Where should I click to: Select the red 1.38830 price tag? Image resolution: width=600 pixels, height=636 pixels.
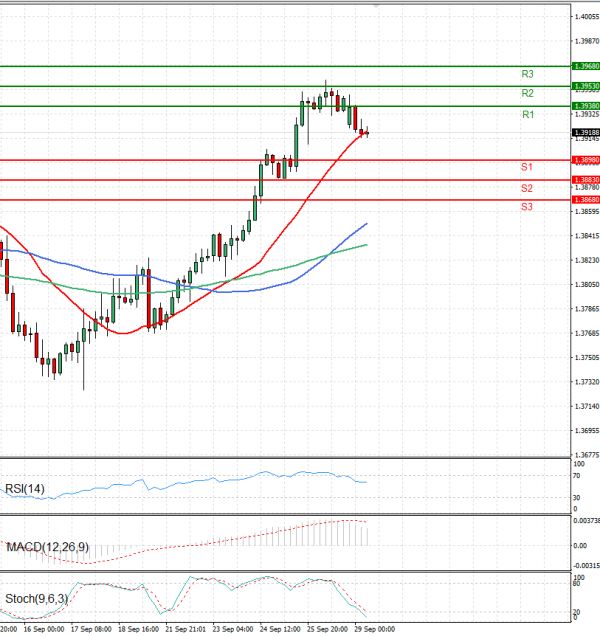pyautogui.click(x=586, y=180)
